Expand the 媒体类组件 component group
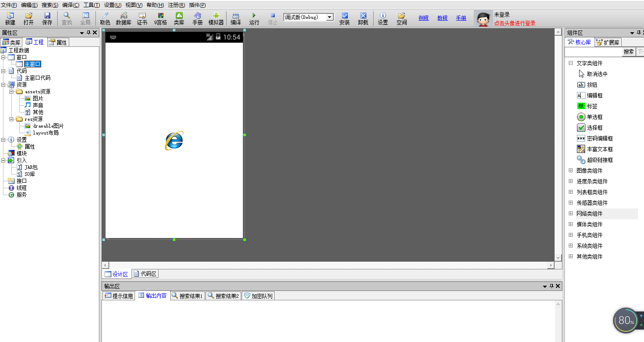644x342 pixels. point(571,224)
